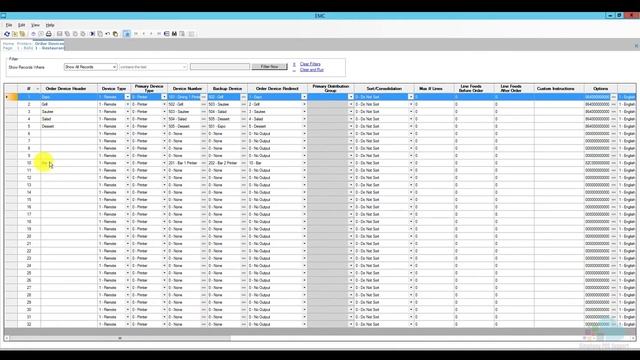Open ellipsis button for Backup Device 202 - Bar 2 Printer
Viewport: 640px width, 360px height.
click(244, 163)
